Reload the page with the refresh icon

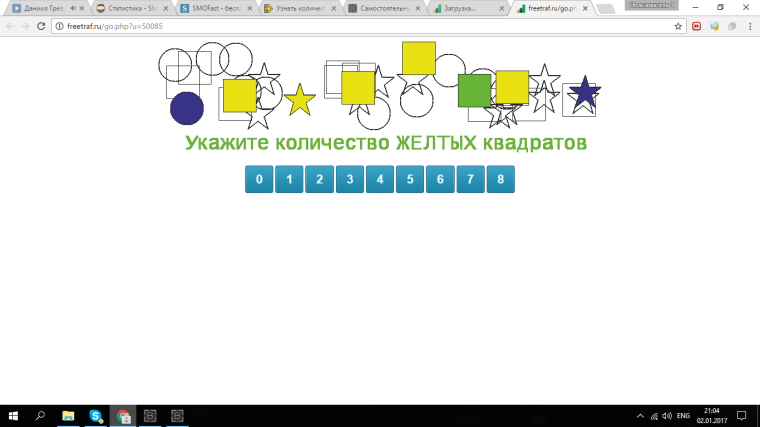click(41, 26)
